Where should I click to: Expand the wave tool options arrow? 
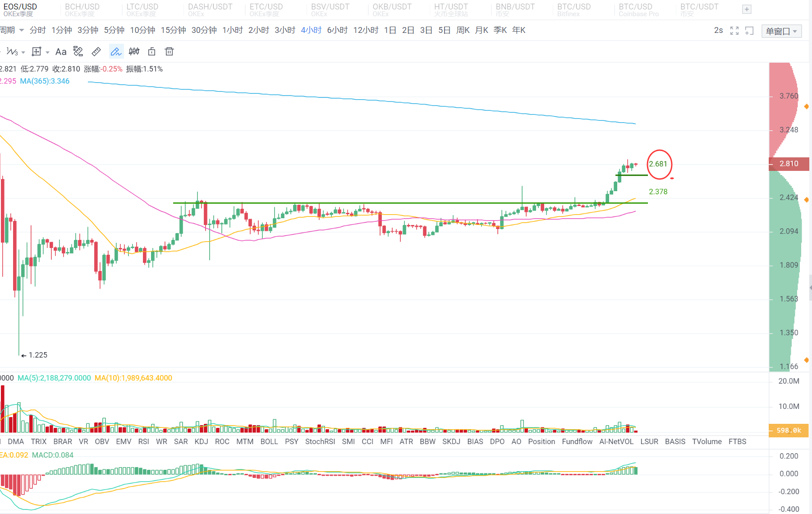coord(23,52)
